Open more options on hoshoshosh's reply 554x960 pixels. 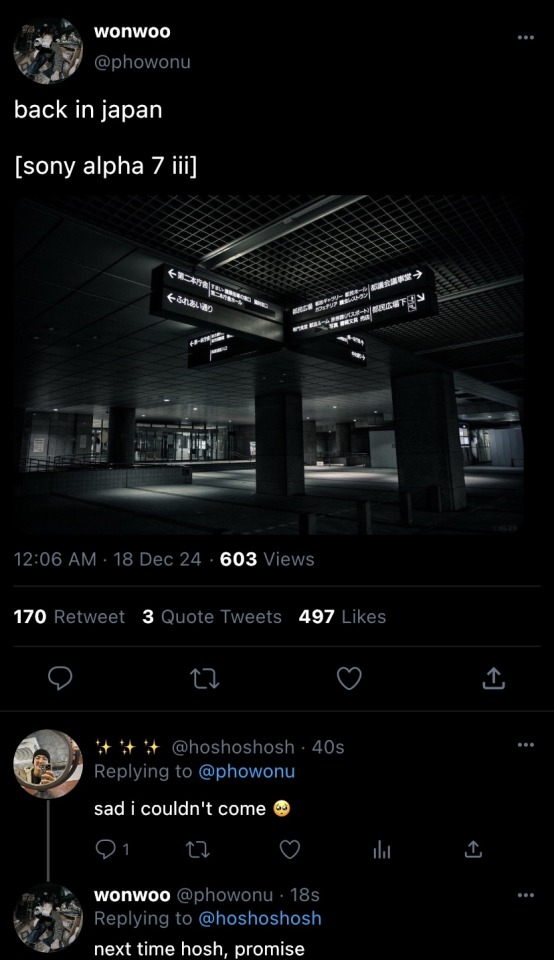[525, 745]
